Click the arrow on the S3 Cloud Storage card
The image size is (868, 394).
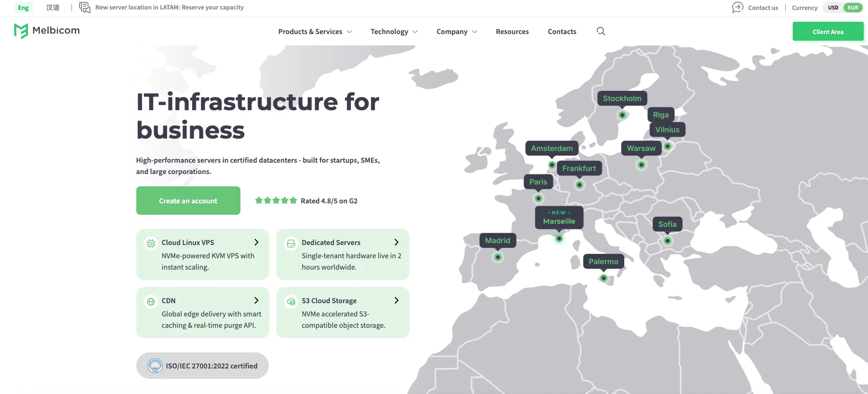(397, 300)
